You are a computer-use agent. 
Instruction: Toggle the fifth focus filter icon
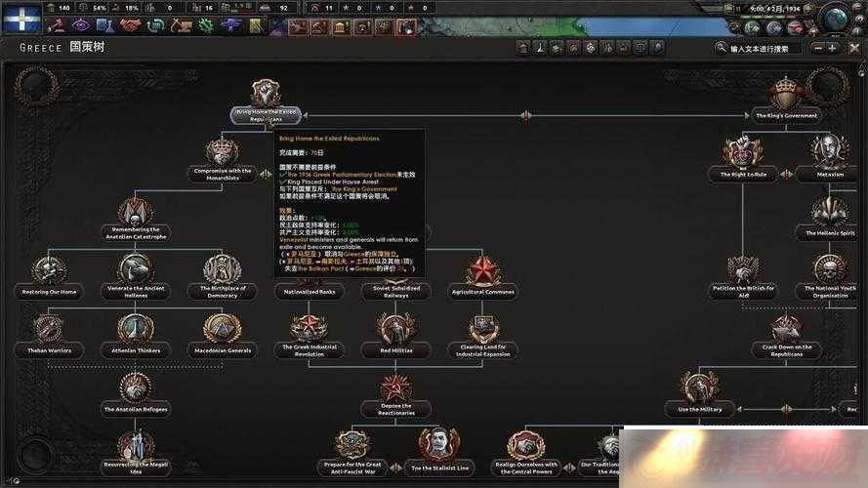point(591,48)
